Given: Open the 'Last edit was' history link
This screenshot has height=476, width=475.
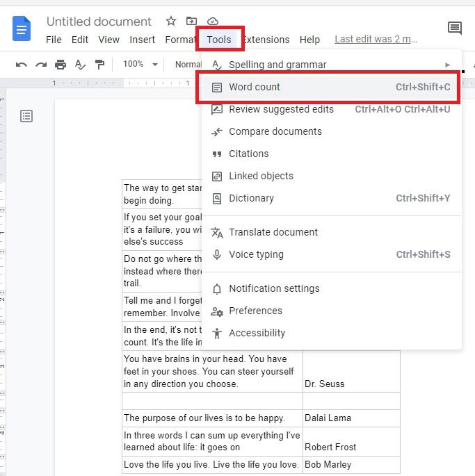Looking at the screenshot, I should pos(376,39).
